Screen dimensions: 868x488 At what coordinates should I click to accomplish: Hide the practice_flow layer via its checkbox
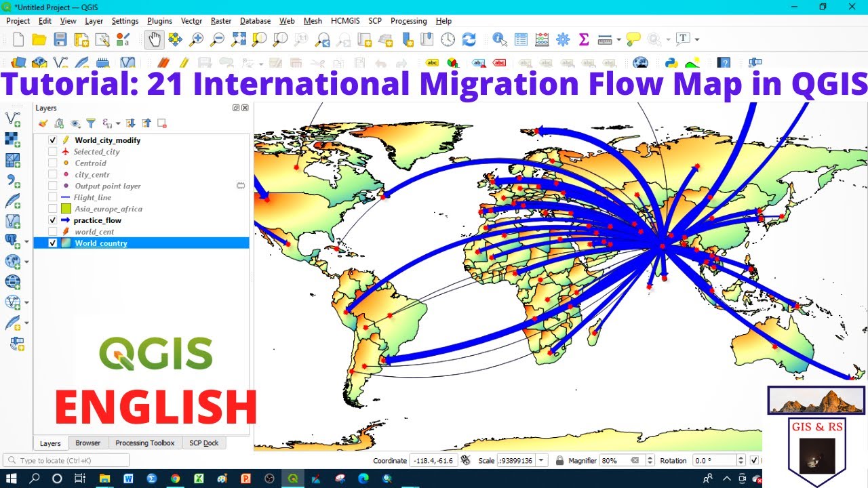52,220
